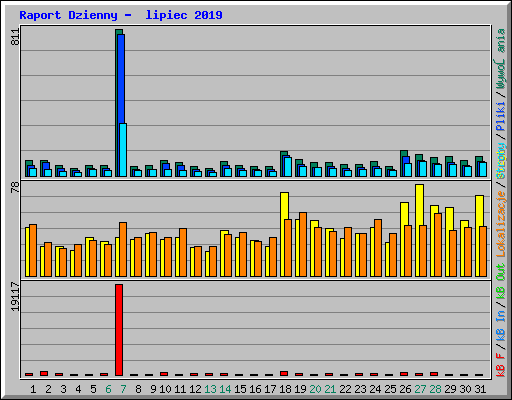Image resolution: width=512 pixels, height=400 pixels.
Task: Click the 'kB Out' legend label
Action: coord(501,282)
